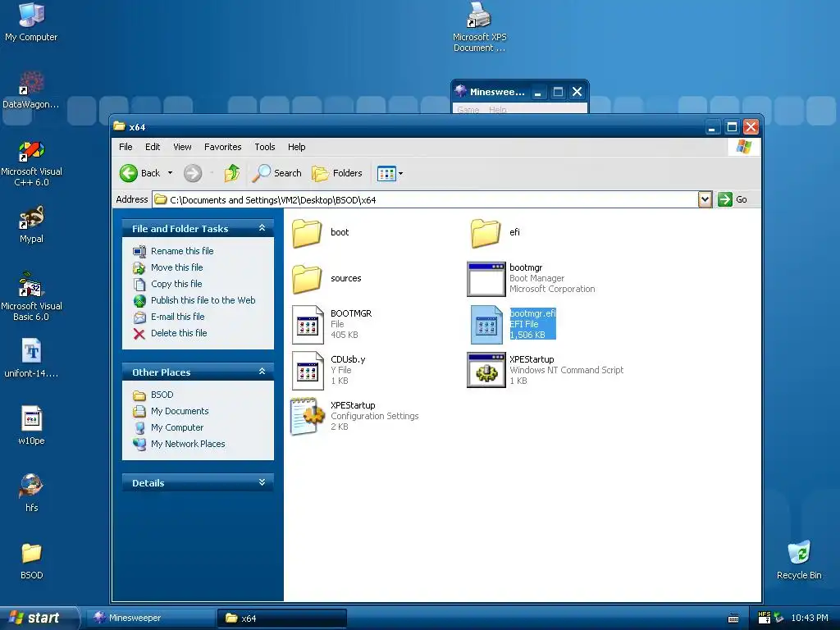Click the Back arrow icon in toolbar

click(129, 173)
